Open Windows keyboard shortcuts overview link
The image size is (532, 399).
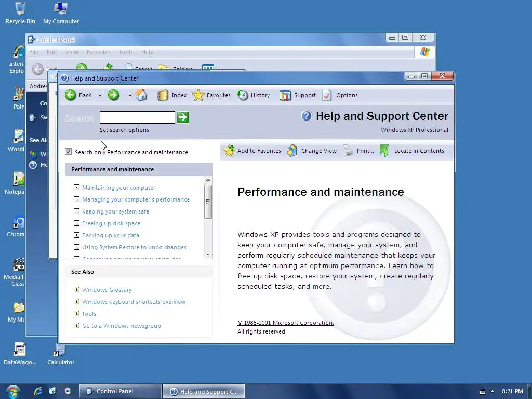coord(134,302)
